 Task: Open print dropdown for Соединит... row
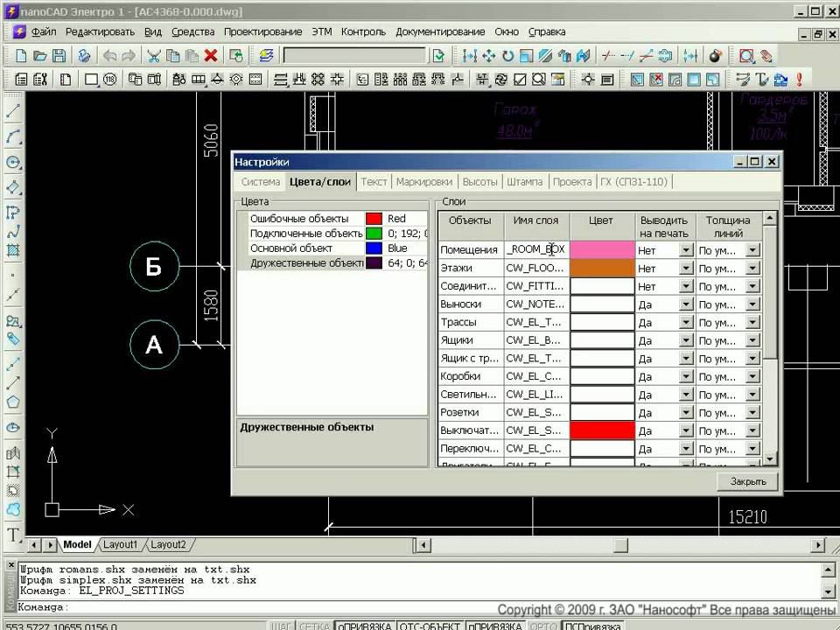click(x=686, y=286)
